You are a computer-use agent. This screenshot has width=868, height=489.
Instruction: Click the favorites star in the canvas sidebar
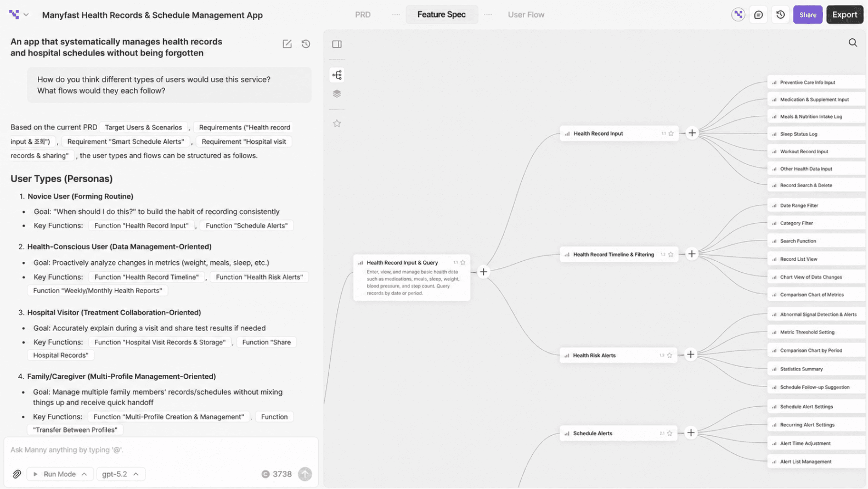click(x=337, y=123)
